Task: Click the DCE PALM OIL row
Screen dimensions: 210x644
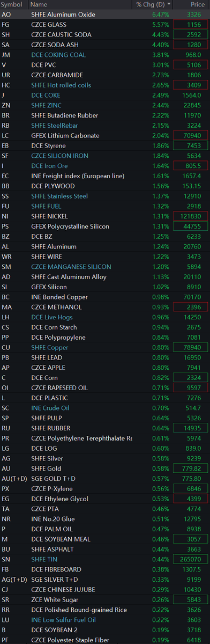Action: (x=105, y=529)
